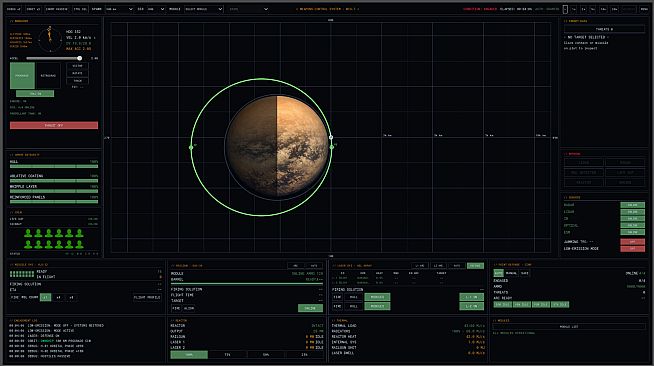Switch point defense to Manual mode

[x=511, y=273]
